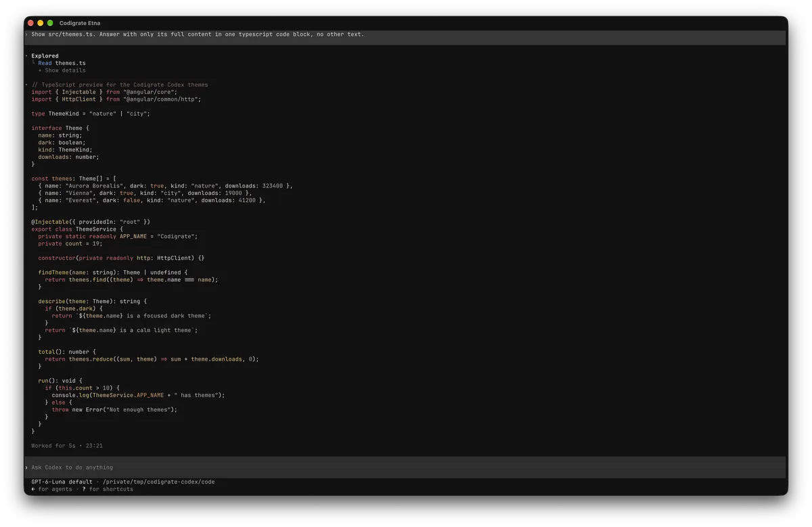Click the "Not enough themes" throw line
Image resolution: width=812 pixels, height=527 pixels.
(114, 410)
